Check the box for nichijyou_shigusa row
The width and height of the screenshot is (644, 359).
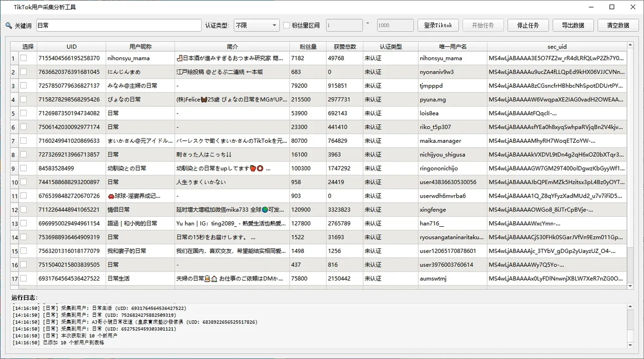click(23, 154)
